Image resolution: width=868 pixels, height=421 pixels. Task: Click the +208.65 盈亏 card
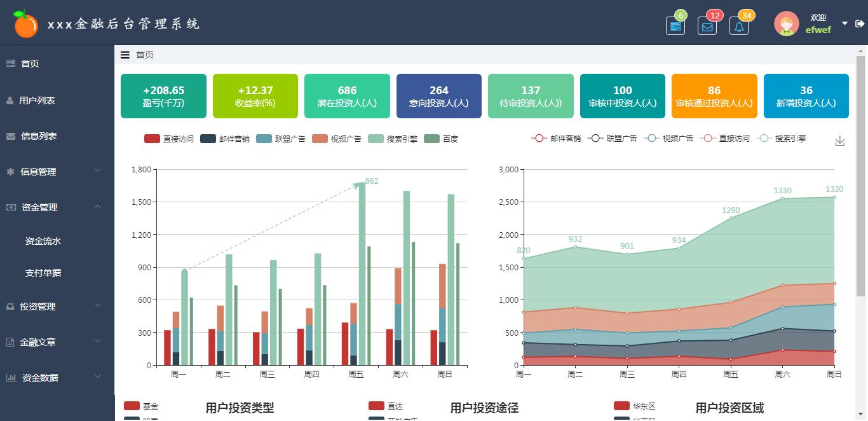(163, 96)
